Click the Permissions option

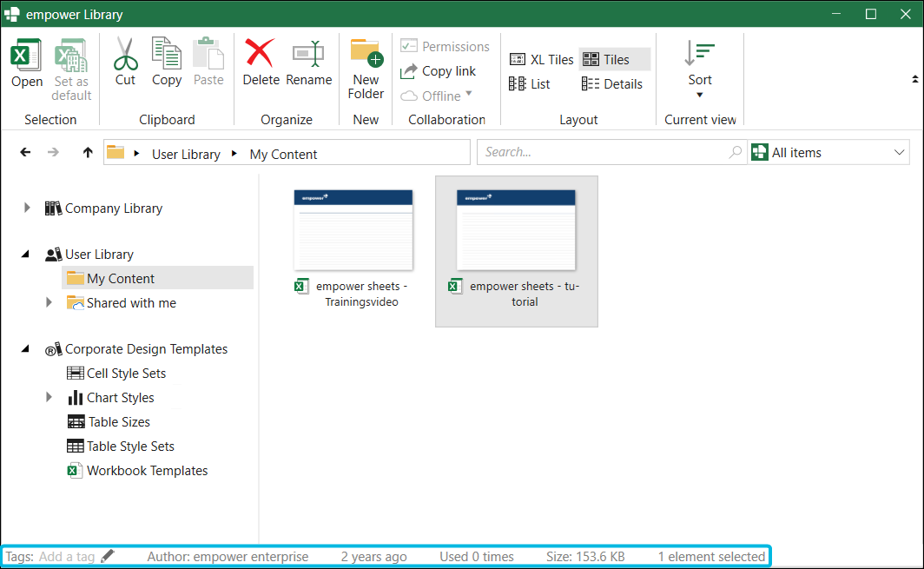(x=445, y=46)
